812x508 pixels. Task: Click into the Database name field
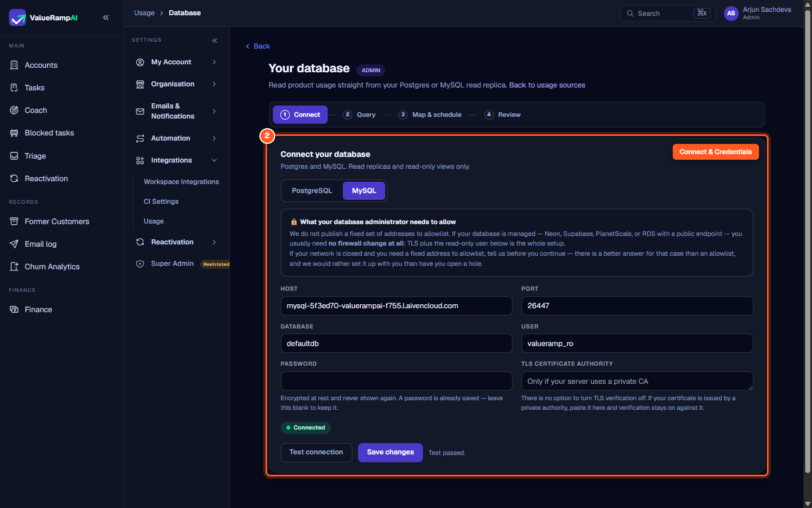click(396, 343)
